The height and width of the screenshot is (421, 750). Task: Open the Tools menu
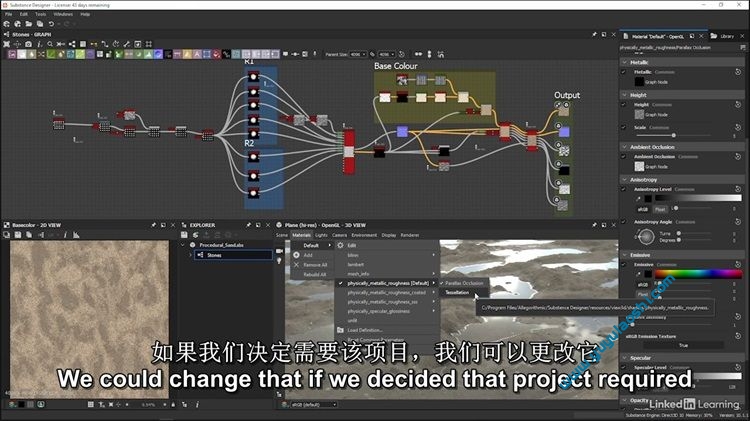click(41, 14)
